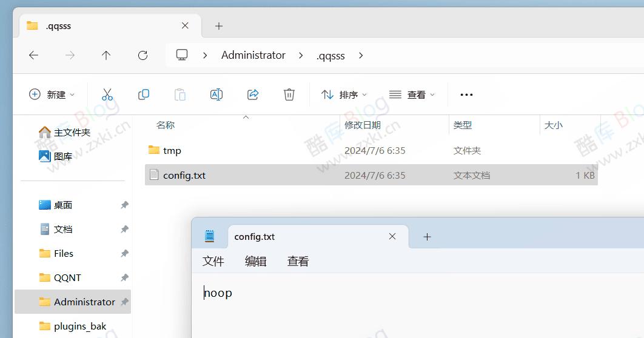Viewport: 644px width, 338px height.
Task: Click the This PC monitor icon in address bar
Action: click(x=182, y=55)
